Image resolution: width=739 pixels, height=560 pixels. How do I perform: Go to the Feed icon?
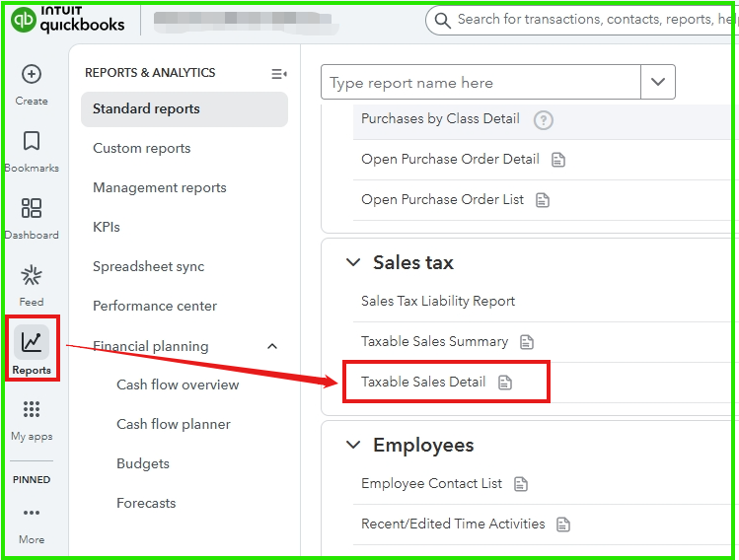coord(32,276)
